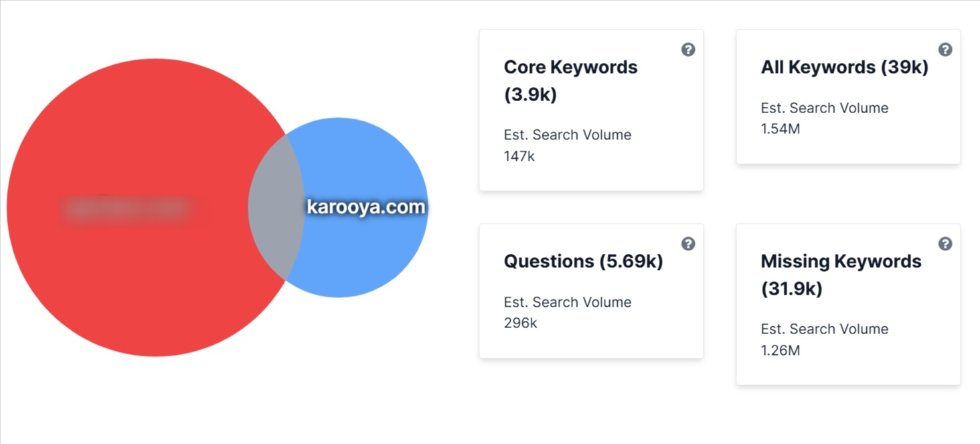Click help icon on All Keywords card
The width and height of the screenshot is (980, 444).
(x=945, y=50)
